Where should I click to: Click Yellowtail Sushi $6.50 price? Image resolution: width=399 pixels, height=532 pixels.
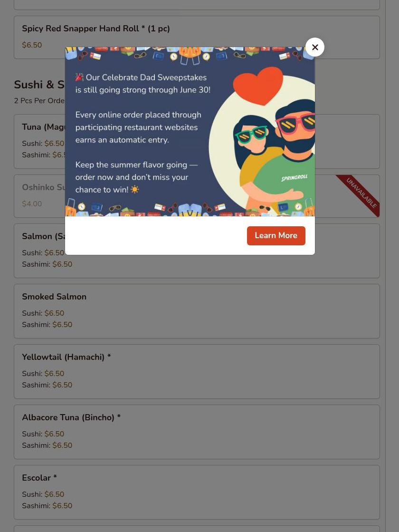[x=54, y=373]
